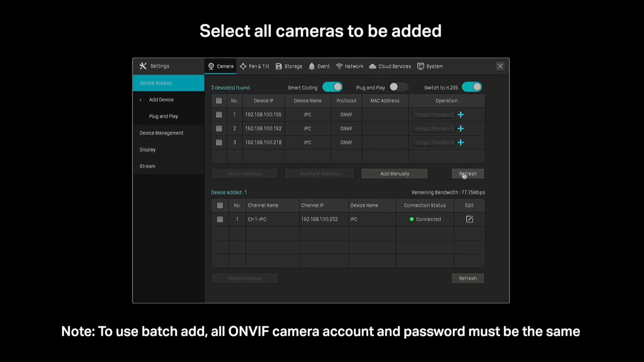Viewport: 644px width, 362px height.
Task: Click the '3 device(s) found.' text
Action: [231, 88]
